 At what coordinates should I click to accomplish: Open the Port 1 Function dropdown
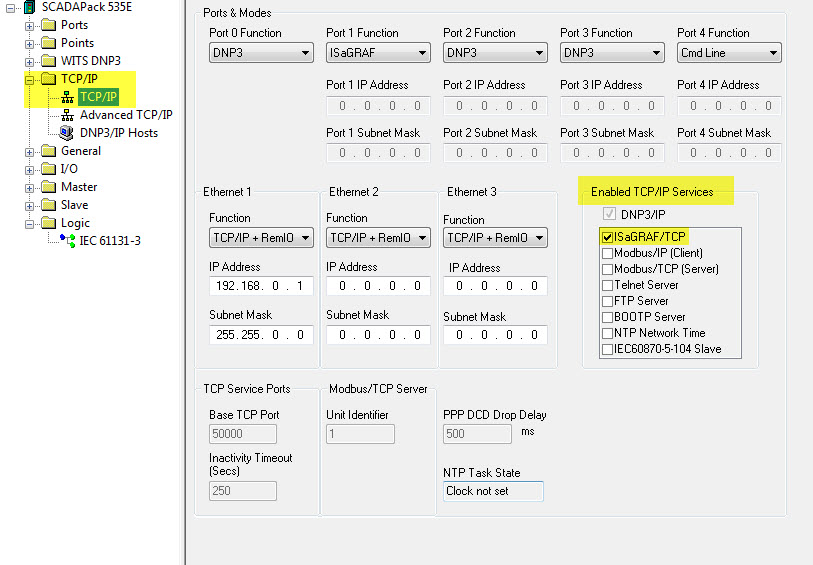378,53
